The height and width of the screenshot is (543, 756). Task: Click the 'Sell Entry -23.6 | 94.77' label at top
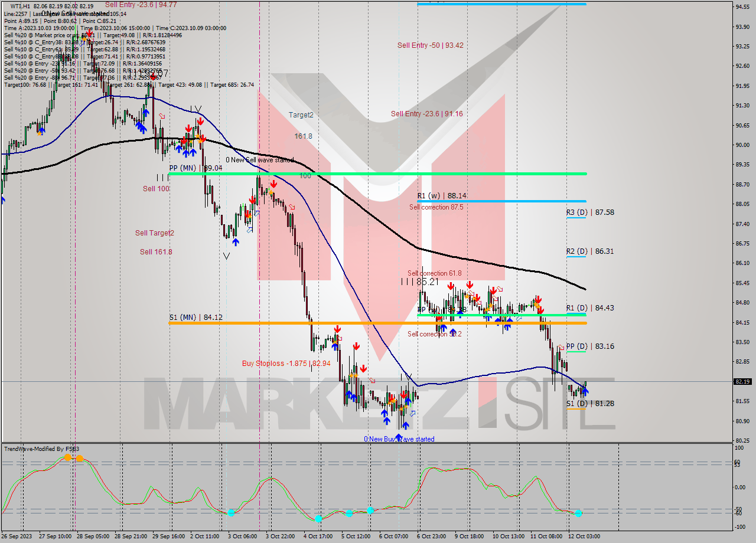coord(141,4)
